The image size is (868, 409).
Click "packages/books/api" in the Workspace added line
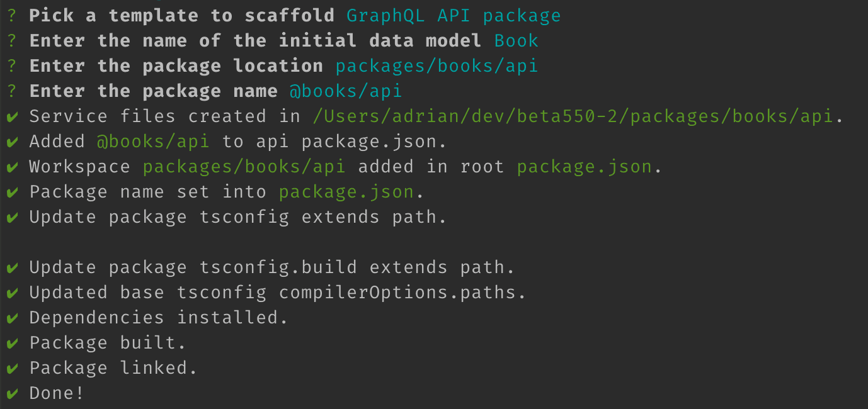[244, 167]
